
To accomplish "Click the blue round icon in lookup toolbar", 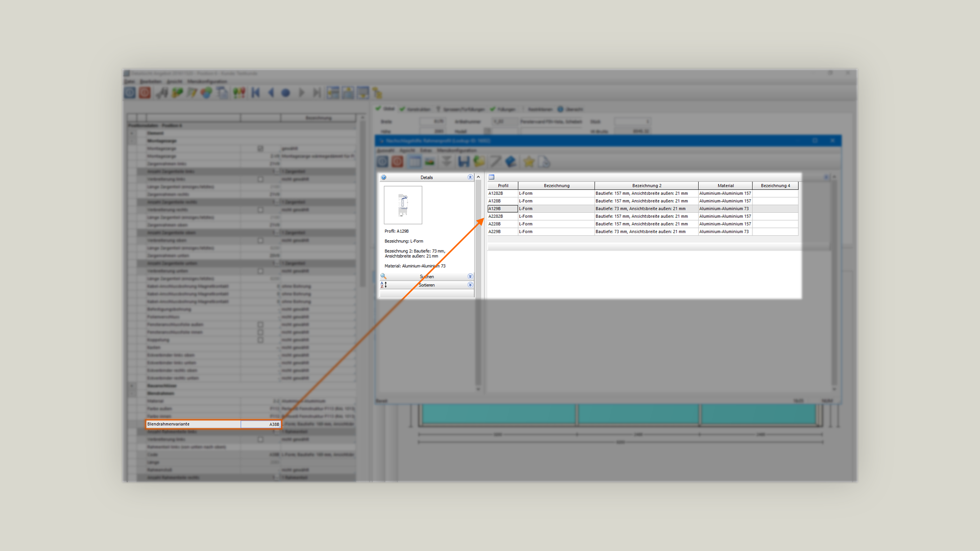I will [383, 162].
